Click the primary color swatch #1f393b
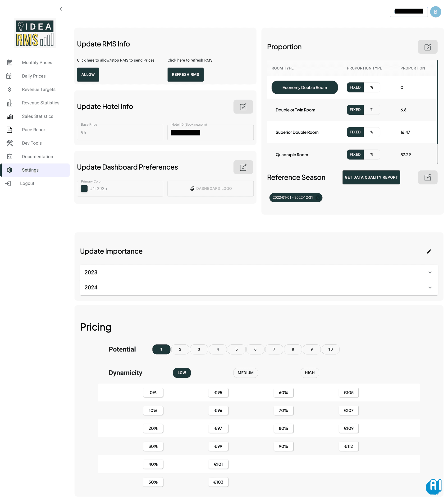 pos(84,188)
